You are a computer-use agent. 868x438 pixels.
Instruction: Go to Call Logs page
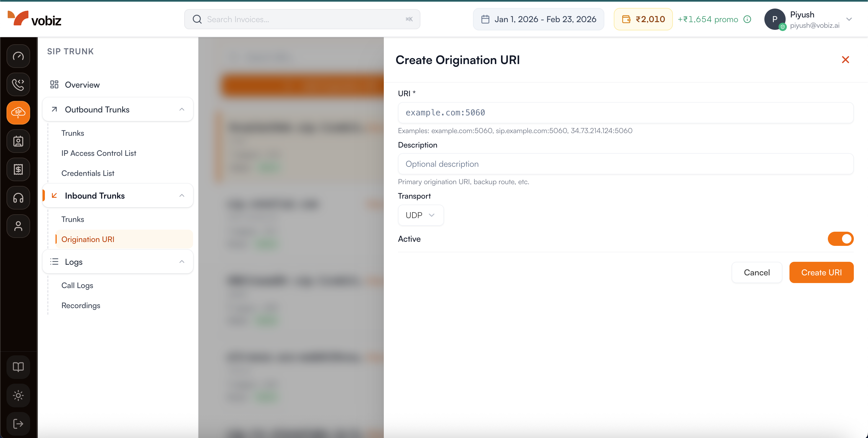point(77,285)
